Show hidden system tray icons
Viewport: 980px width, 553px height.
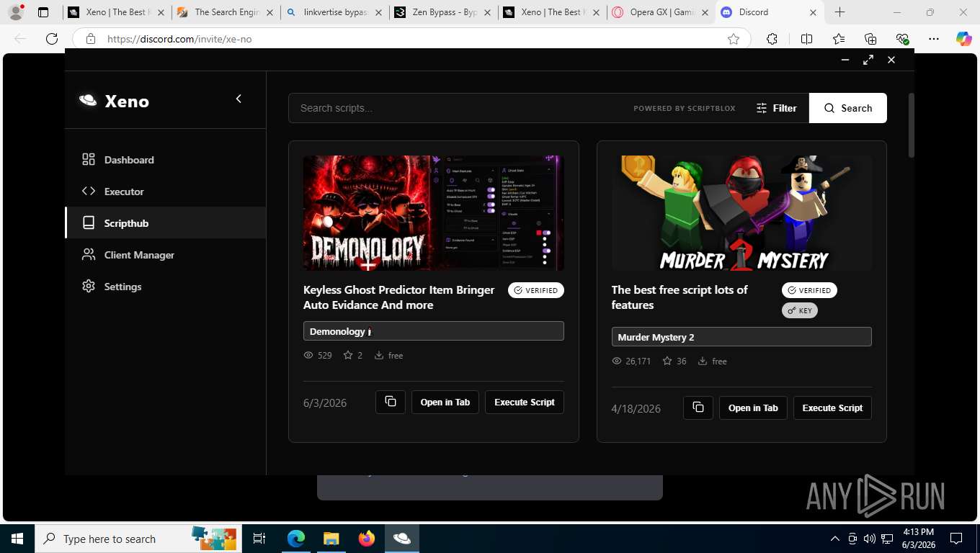(835, 539)
